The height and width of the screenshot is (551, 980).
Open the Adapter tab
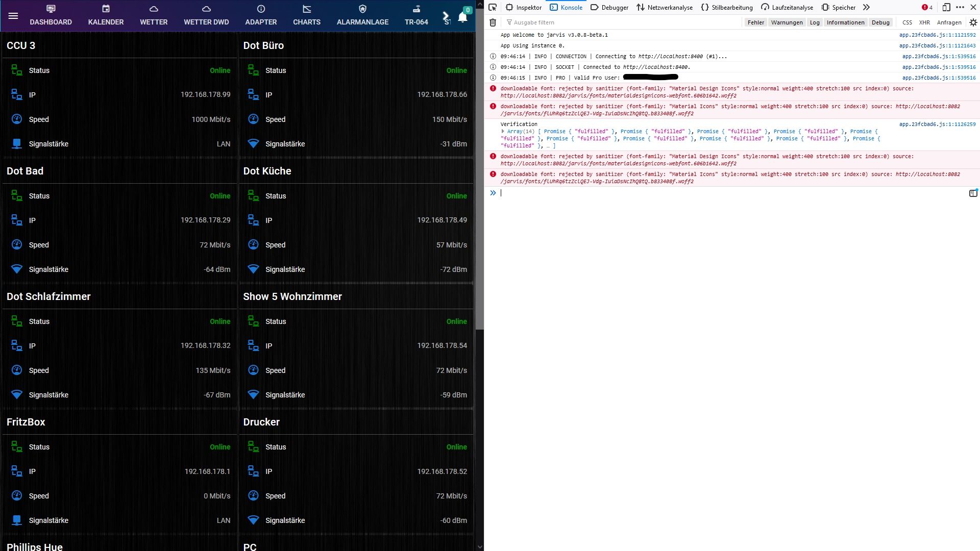point(261,16)
